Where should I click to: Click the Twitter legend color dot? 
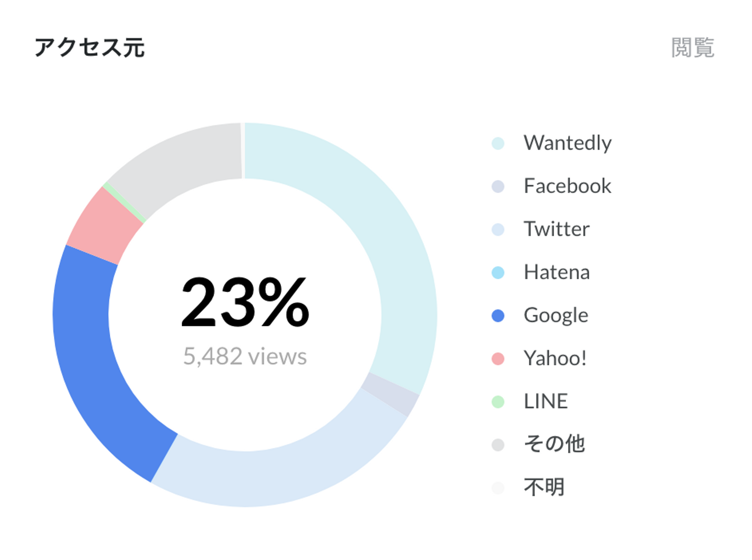(498, 229)
